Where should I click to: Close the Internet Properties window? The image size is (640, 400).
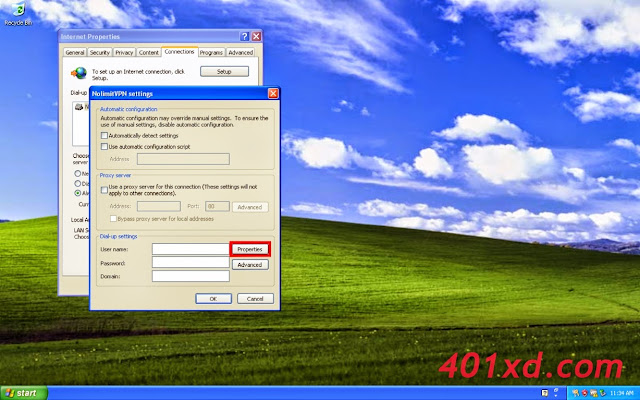pos(256,36)
